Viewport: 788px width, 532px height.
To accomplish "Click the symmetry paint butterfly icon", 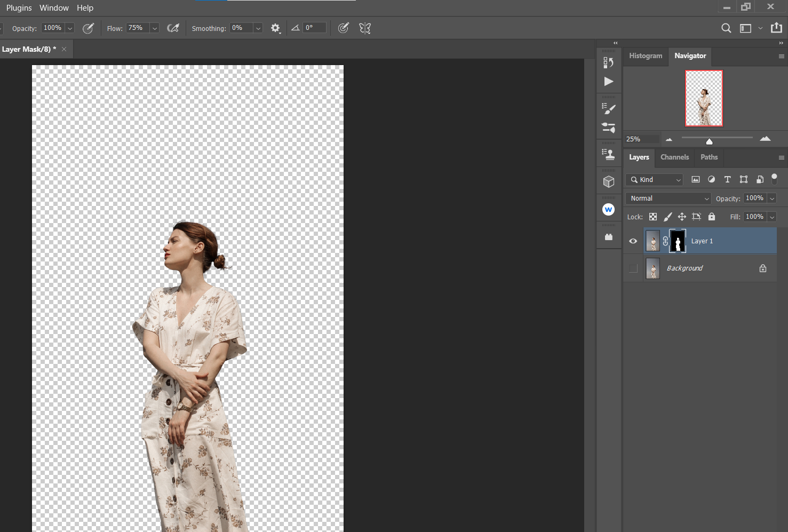I will tap(365, 28).
